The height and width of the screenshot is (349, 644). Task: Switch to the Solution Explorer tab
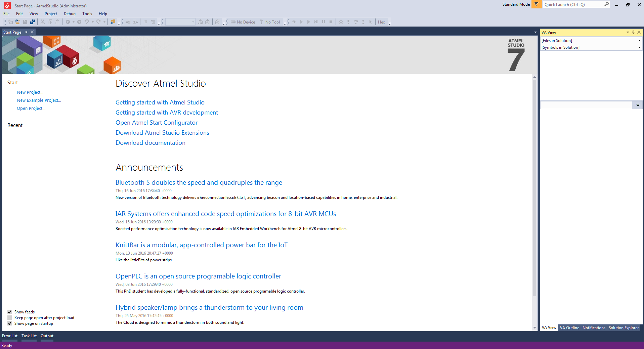pos(624,328)
